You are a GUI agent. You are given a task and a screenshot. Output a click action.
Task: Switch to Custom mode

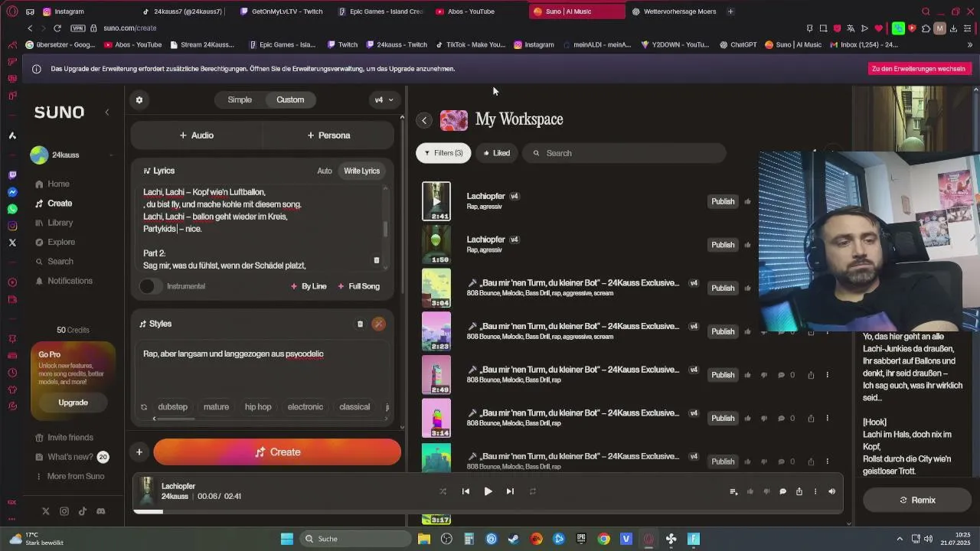pos(290,99)
